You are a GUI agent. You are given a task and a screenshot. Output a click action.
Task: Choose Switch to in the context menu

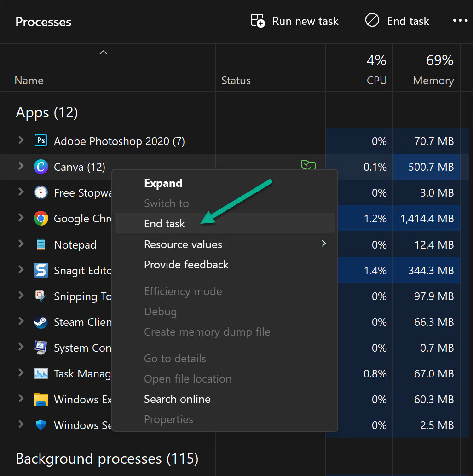pos(225,203)
